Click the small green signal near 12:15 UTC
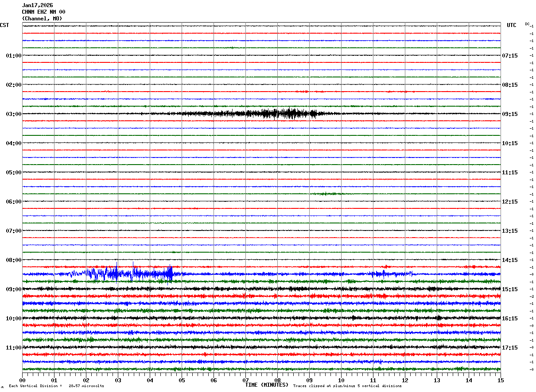This screenshot has height=392, width=536. coord(326,194)
